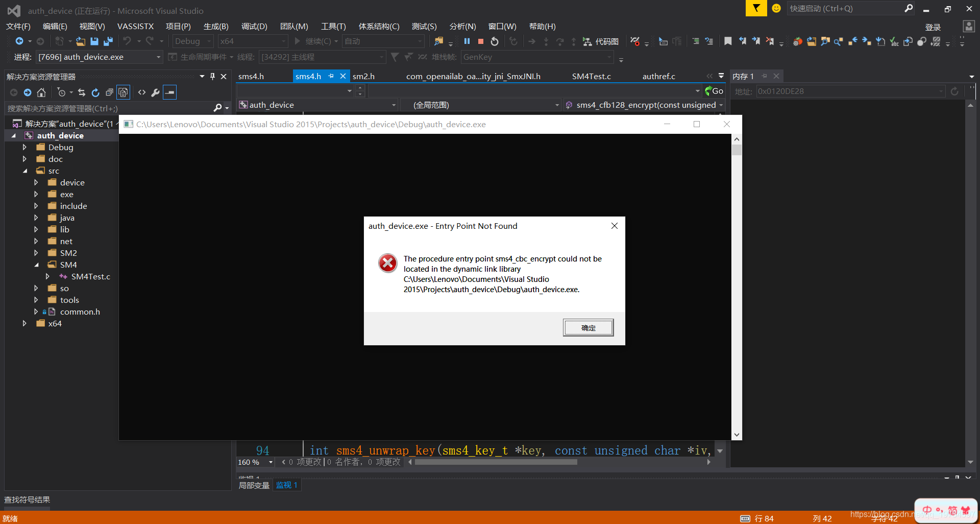The width and height of the screenshot is (980, 524).
Task: Click the Home icon in Solution Explorer
Action: click(x=41, y=92)
